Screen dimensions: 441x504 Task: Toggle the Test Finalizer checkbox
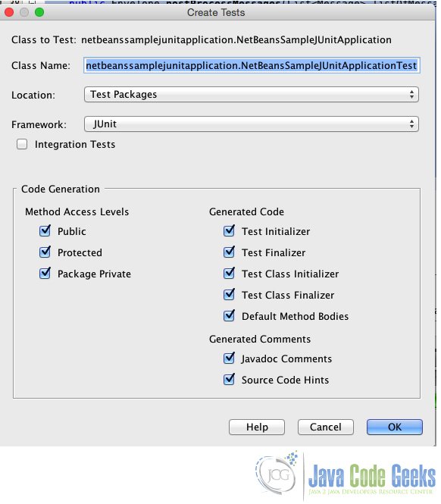229,252
